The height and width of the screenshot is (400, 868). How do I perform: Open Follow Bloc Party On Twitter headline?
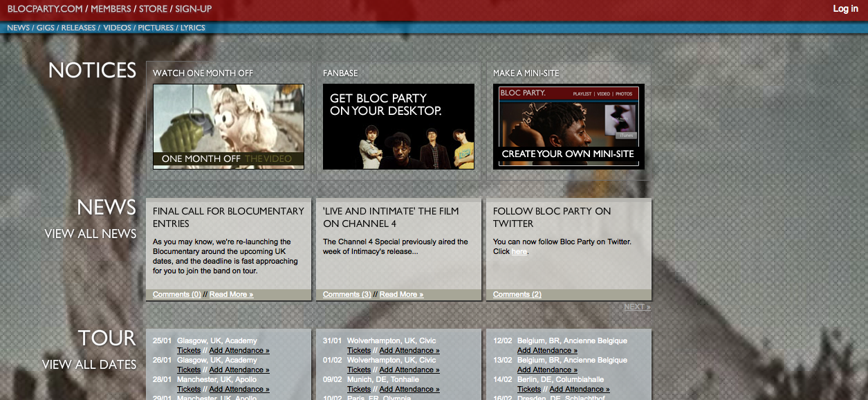coord(552,217)
